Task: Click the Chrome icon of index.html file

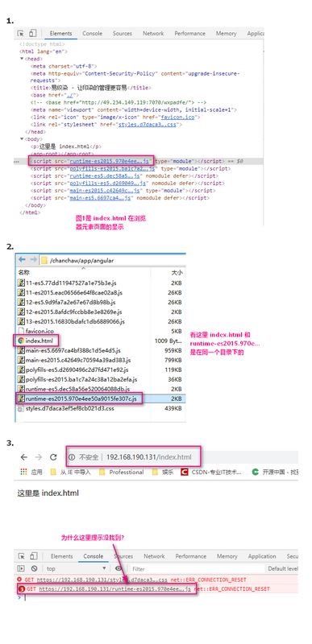Action: pyautogui.click(x=21, y=341)
